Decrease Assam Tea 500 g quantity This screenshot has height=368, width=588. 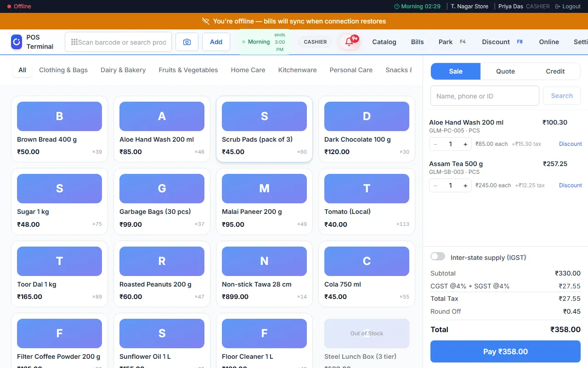pyautogui.click(x=435, y=185)
